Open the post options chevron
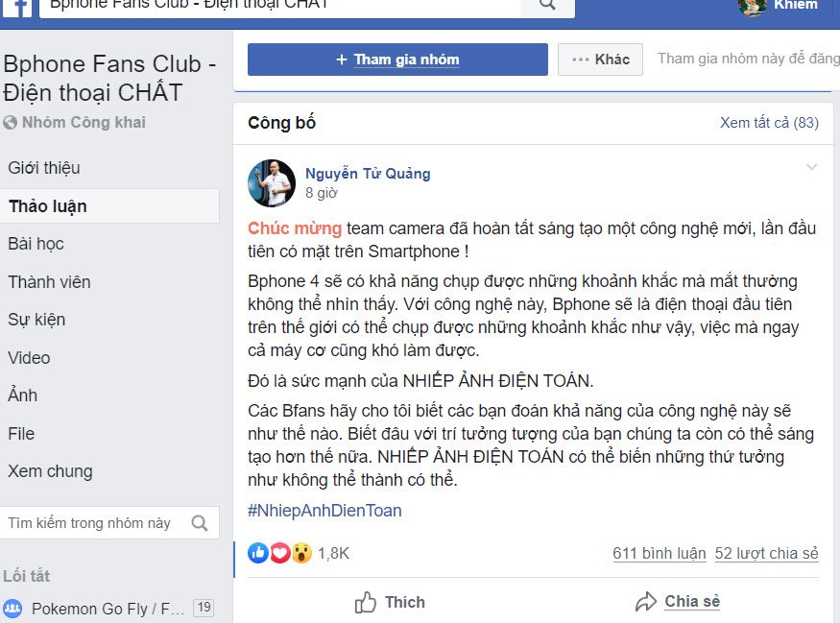The image size is (840, 623). click(x=811, y=167)
